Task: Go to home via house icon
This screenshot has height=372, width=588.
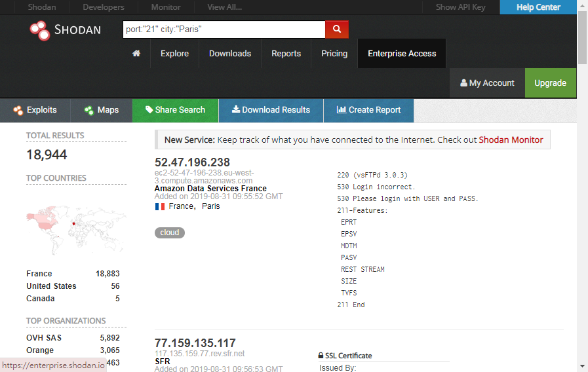Action: click(x=136, y=53)
